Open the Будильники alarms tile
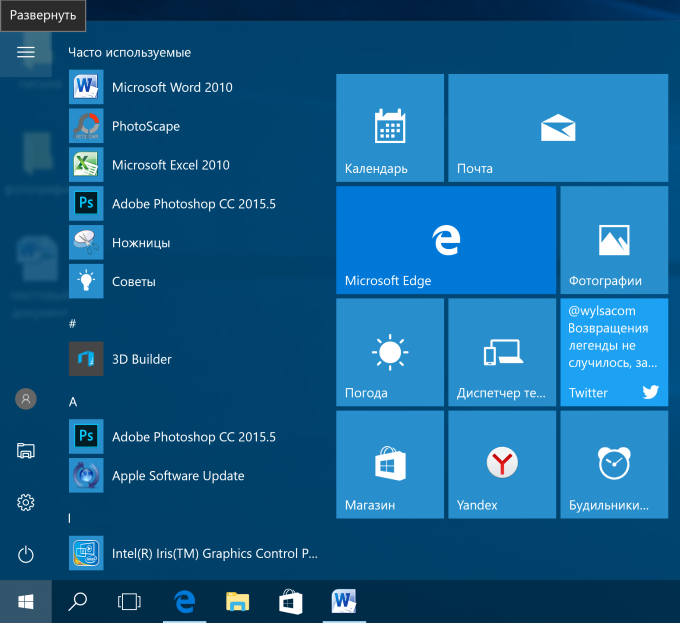680x623 pixels. (614, 464)
